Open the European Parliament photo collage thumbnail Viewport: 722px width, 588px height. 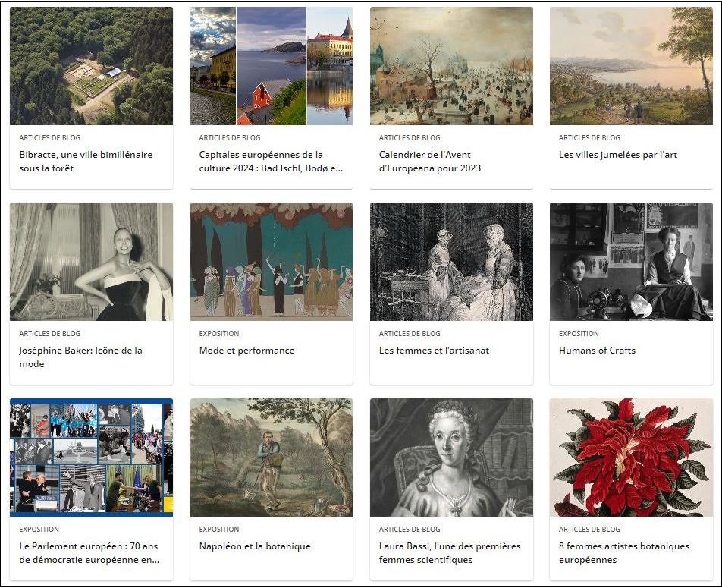(91, 458)
